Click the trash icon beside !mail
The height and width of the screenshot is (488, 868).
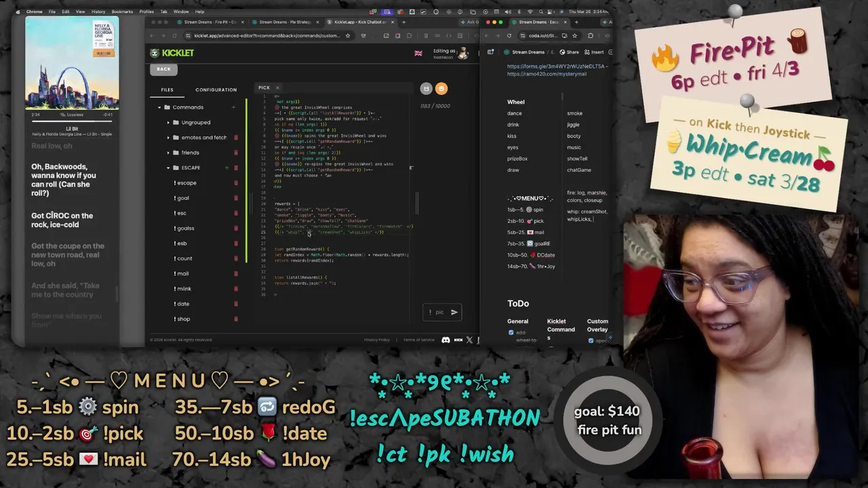point(236,274)
